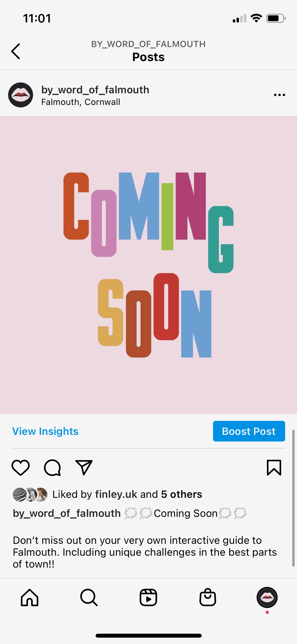Open profile tab with lips avatar
Screen dimensions: 297x644
(x=267, y=597)
